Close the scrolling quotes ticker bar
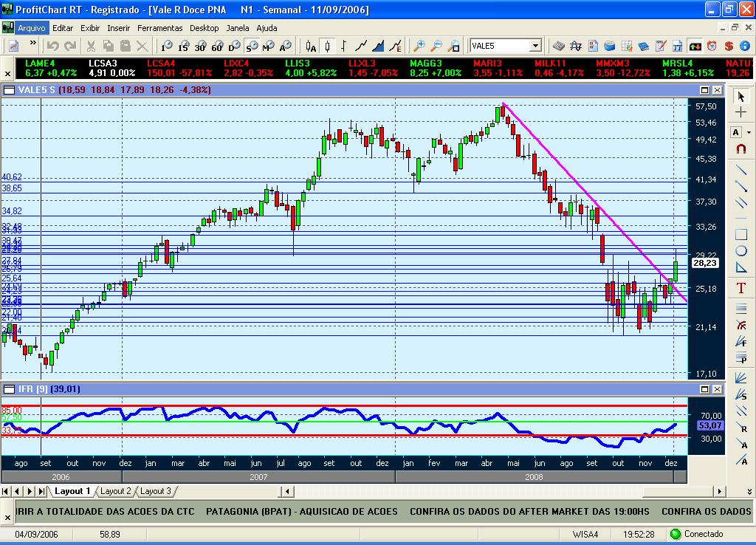 click(x=7, y=74)
